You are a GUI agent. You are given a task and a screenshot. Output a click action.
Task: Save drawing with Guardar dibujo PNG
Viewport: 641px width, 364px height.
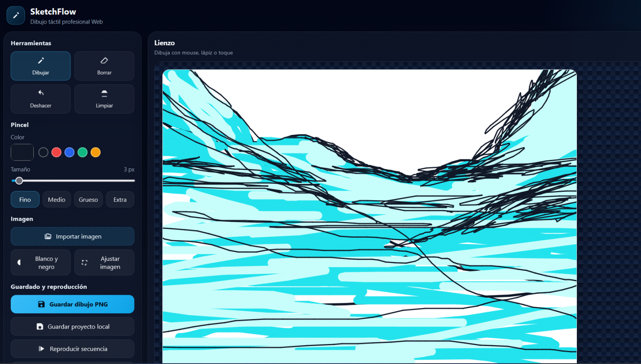tap(73, 304)
